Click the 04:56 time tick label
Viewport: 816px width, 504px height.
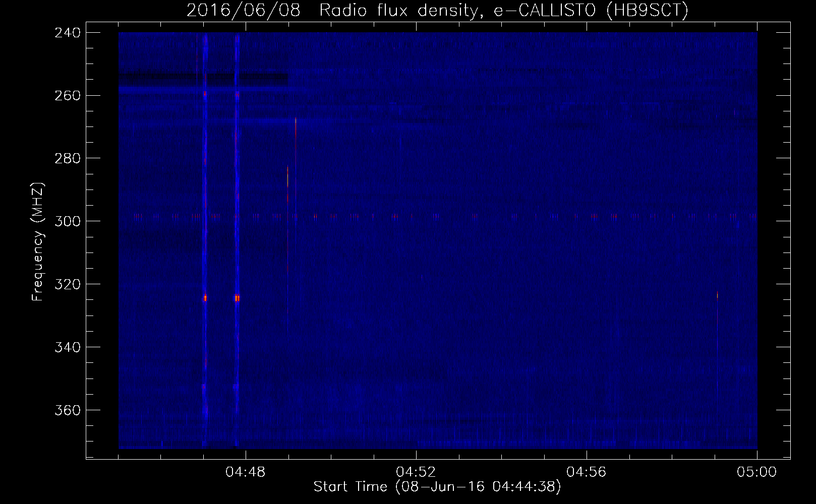(587, 472)
